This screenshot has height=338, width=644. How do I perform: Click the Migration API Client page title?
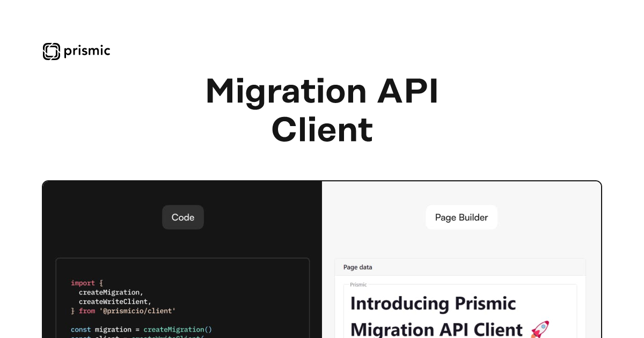322,110
